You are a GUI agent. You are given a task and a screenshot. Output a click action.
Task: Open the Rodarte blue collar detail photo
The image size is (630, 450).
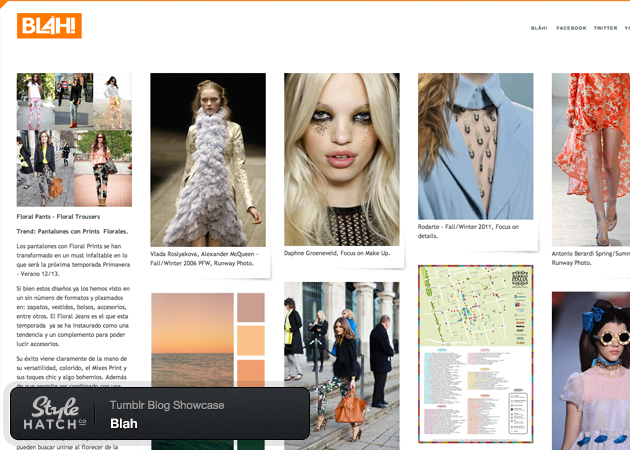tap(475, 146)
